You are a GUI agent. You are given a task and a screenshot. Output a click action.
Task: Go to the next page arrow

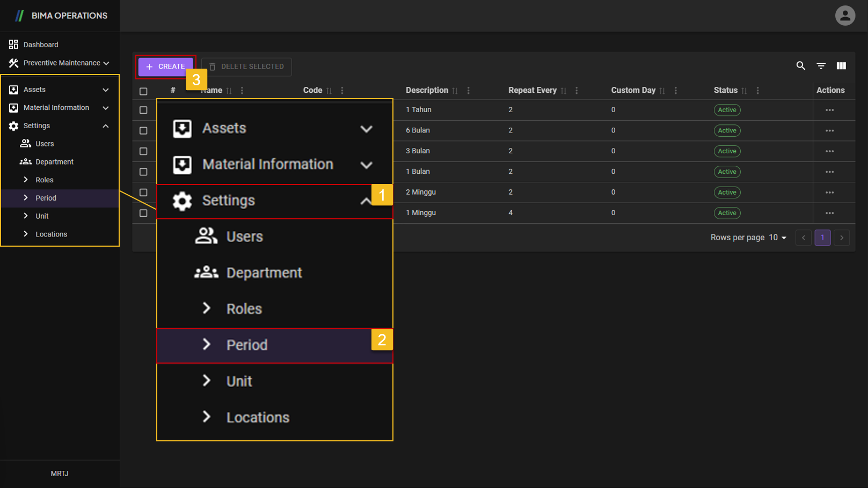[841, 238]
